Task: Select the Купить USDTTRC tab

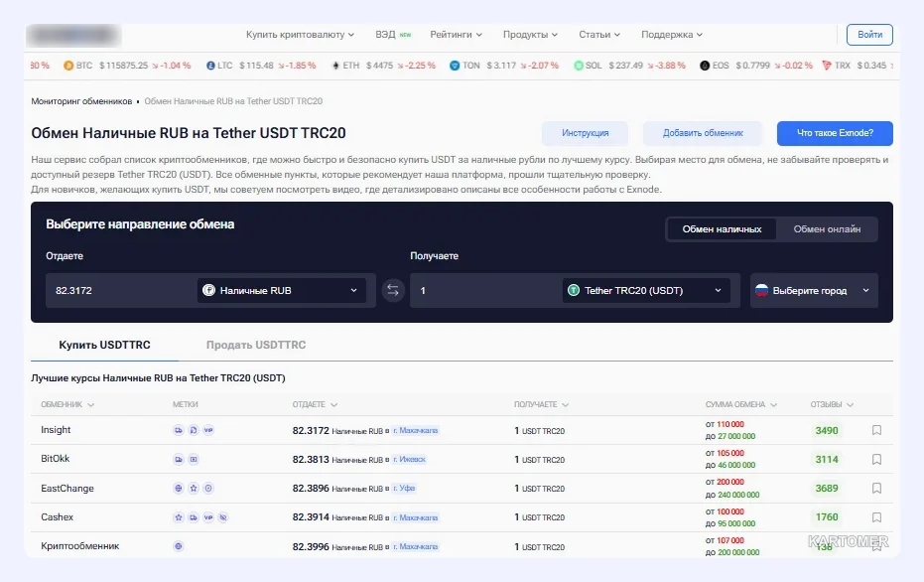Action: point(104,345)
